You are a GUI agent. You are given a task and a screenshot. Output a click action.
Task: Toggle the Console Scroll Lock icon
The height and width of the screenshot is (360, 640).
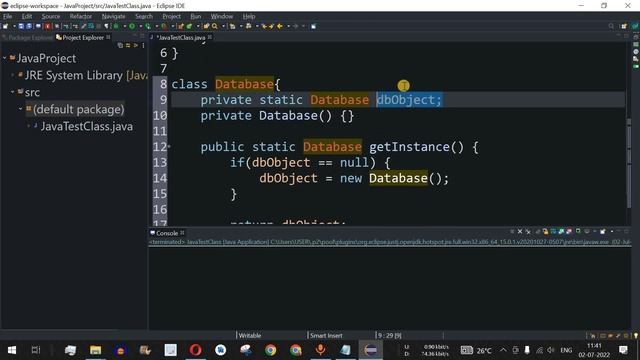(x=545, y=231)
